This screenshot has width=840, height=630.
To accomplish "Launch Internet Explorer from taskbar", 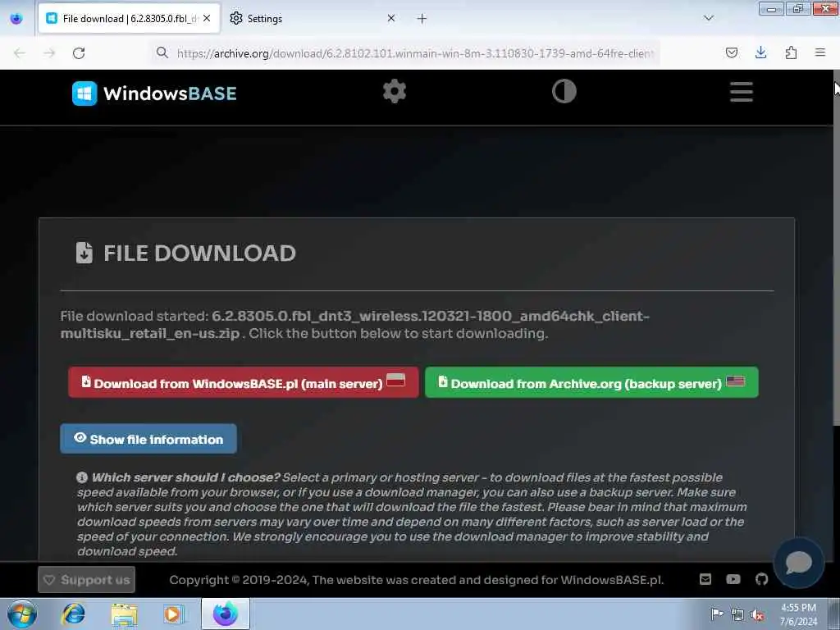I will point(73,614).
